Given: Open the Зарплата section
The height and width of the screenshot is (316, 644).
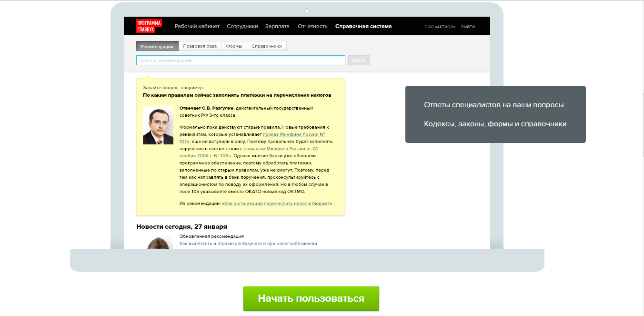Looking at the screenshot, I should point(278,26).
